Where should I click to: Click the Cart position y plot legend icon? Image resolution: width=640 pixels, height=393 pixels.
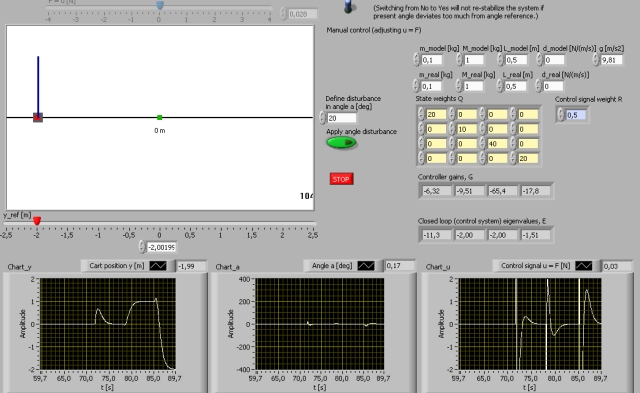[x=158, y=266]
